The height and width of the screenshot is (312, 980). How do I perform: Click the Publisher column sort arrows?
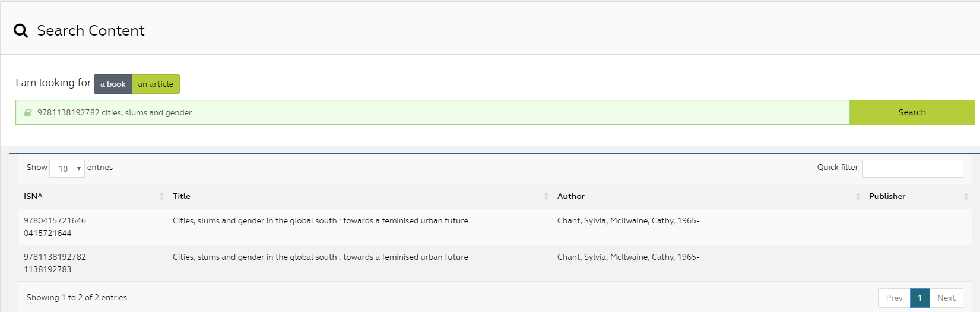click(x=966, y=196)
